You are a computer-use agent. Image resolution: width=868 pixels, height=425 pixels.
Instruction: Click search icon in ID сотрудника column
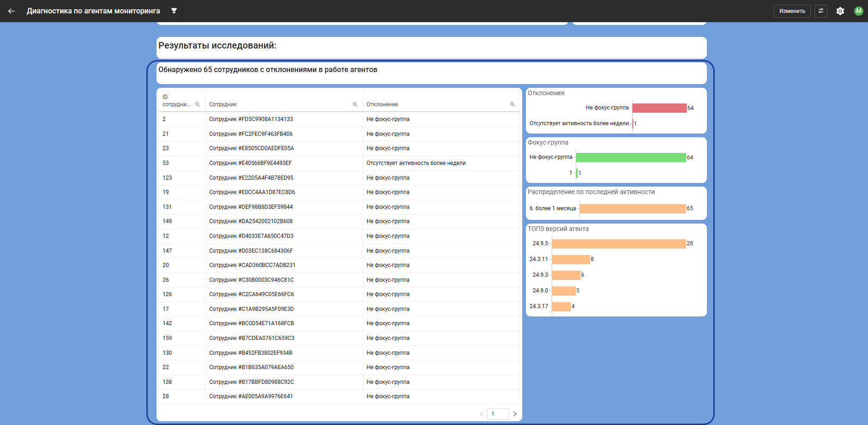[198, 104]
